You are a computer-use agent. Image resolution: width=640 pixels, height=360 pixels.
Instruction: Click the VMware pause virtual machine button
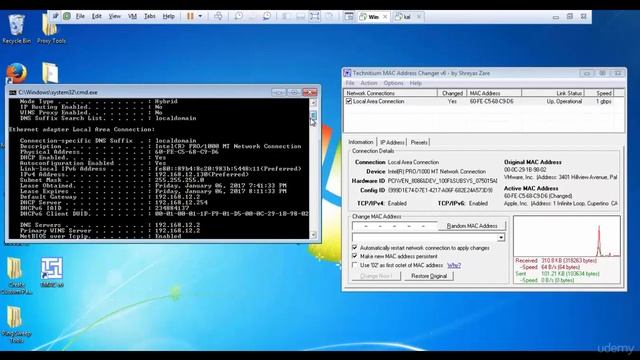coord(190,16)
